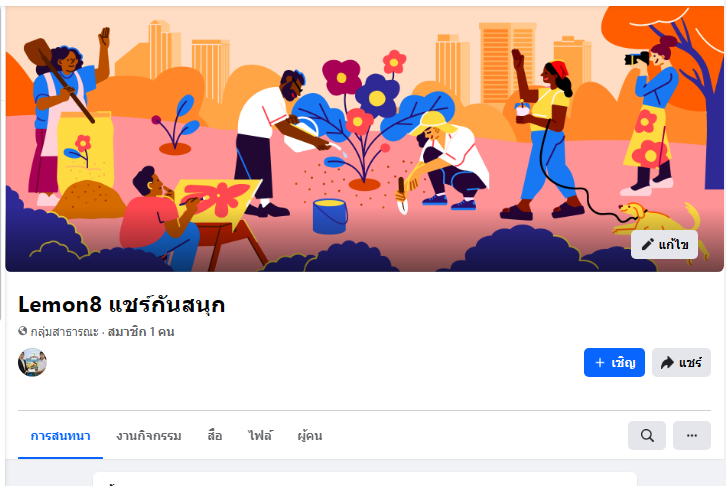Click the gray แชร์ share button
Viewport: 726px width, 486px height.
[x=681, y=362]
